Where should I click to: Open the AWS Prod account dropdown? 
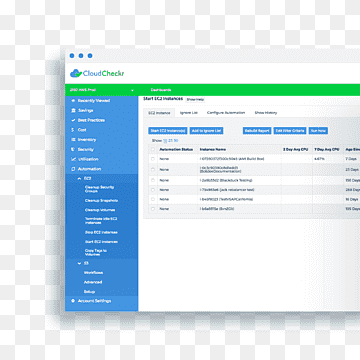[102, 90]
